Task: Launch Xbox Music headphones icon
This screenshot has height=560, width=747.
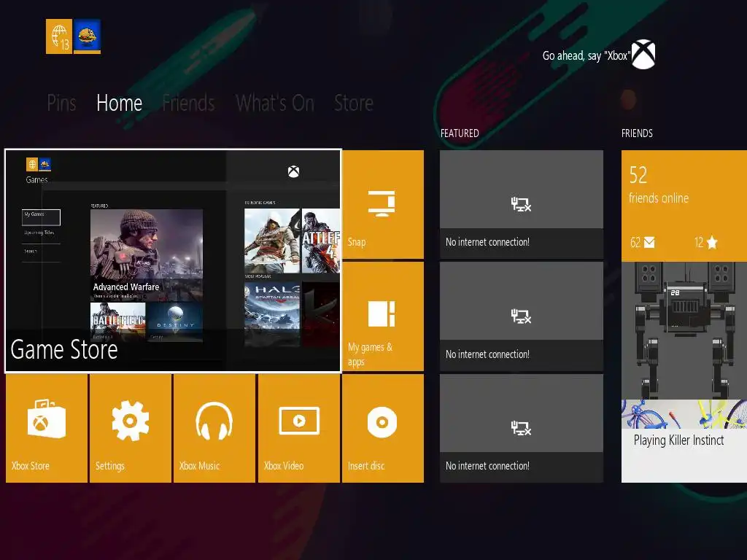Action: [x=214, y=421]
